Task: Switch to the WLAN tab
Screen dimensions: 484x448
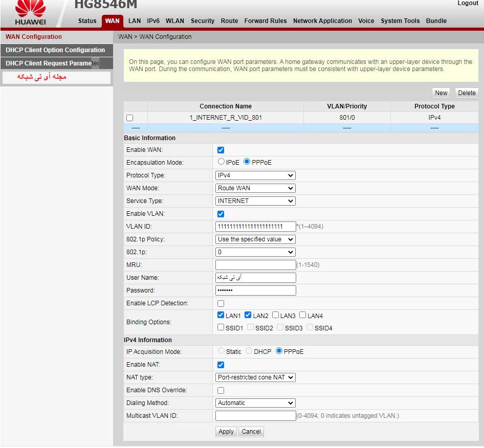Action: coord(174,20)
